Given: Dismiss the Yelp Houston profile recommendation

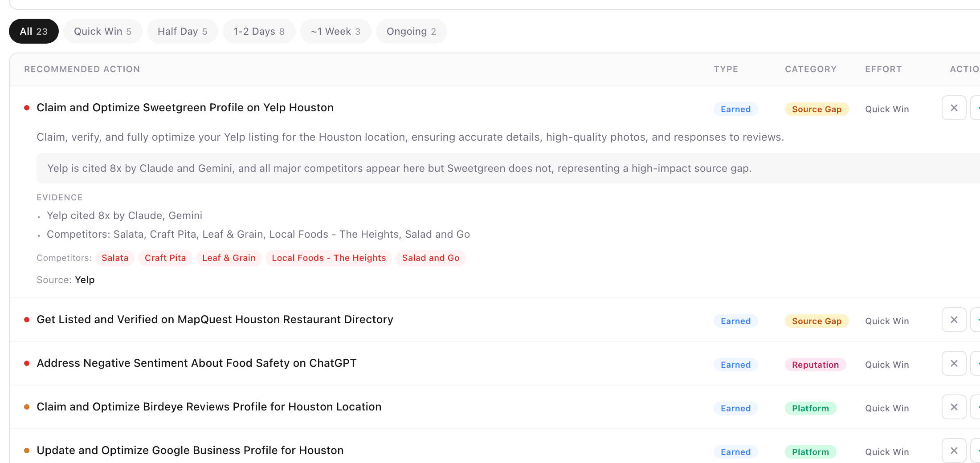Looking at the screenshot, I should (954, 108).
